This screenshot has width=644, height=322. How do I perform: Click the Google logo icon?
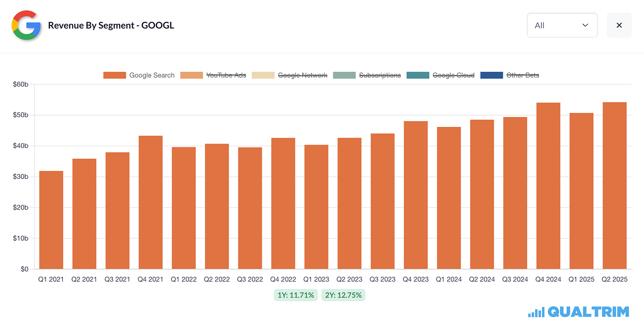[26, 25]
